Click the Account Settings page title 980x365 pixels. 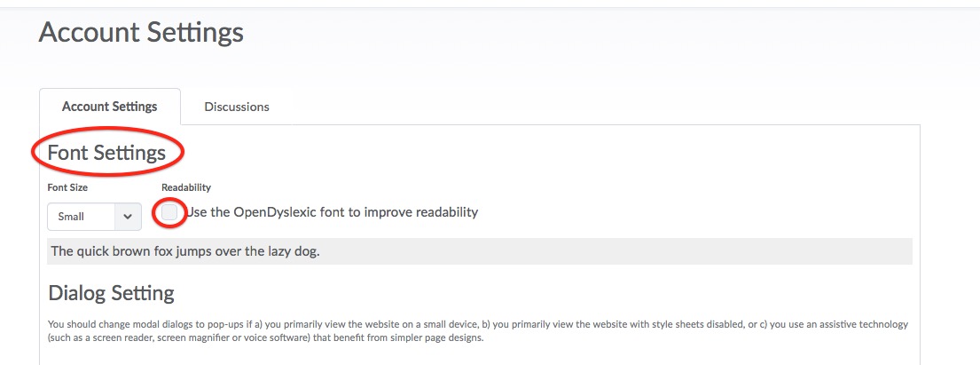tap(141, 33)
